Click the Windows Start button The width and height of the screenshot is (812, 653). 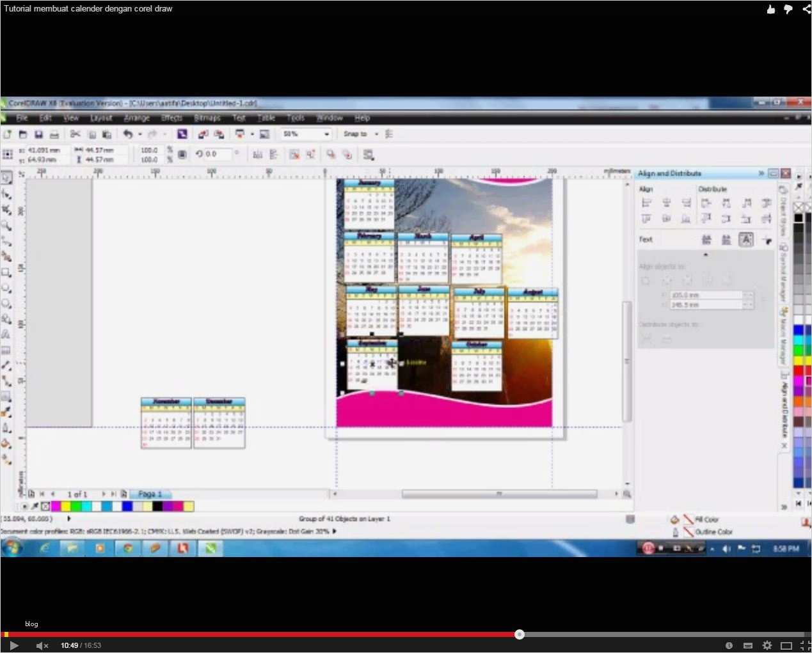pyautogui.click(x=12, y=548)
